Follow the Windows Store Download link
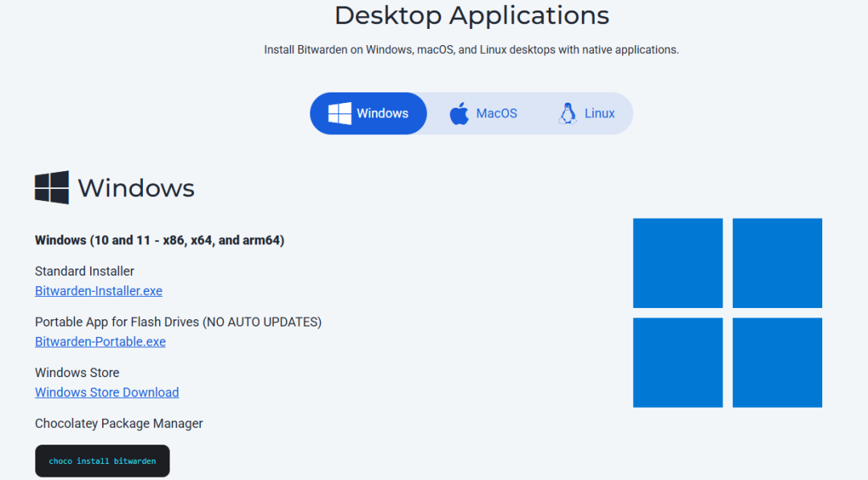The width and height of the screenshot is (868, 480). click(107, 392)
